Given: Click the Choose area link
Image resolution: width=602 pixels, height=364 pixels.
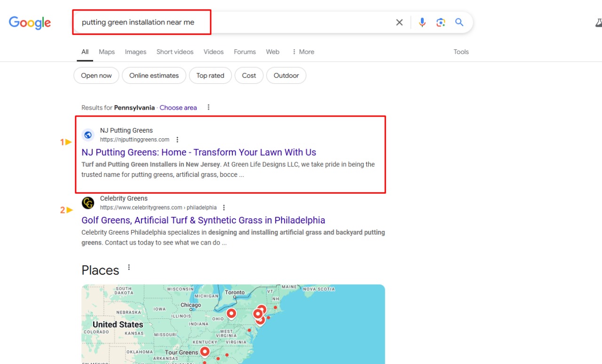Looking at the screenshot, I should pos(178,108).
